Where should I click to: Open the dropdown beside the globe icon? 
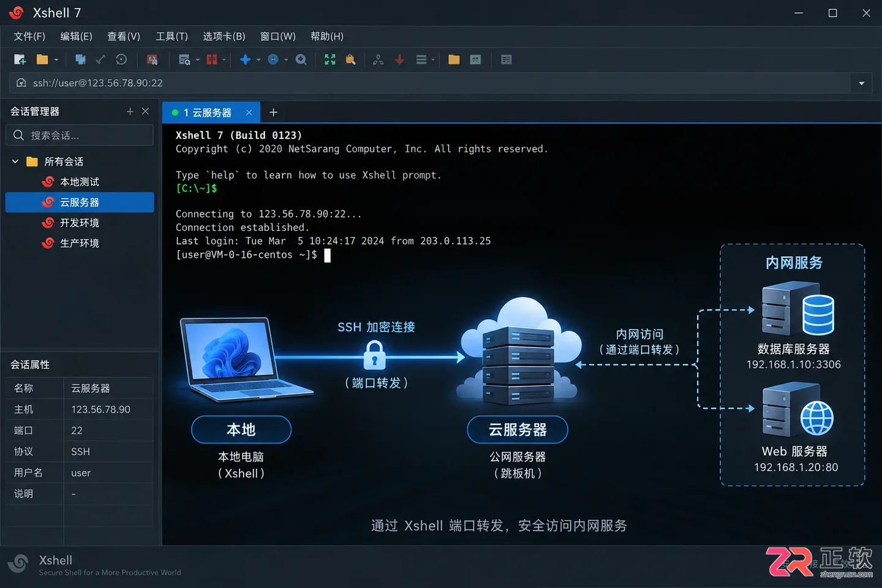286,60
